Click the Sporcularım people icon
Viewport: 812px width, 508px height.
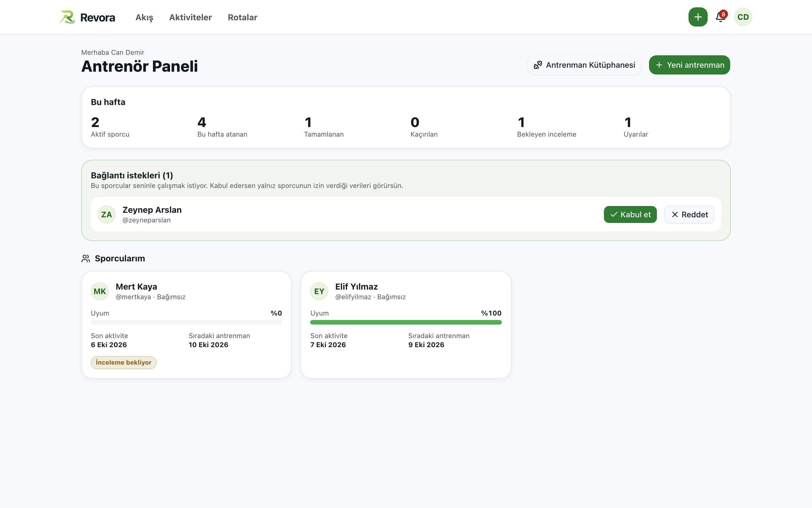[85, 258]
